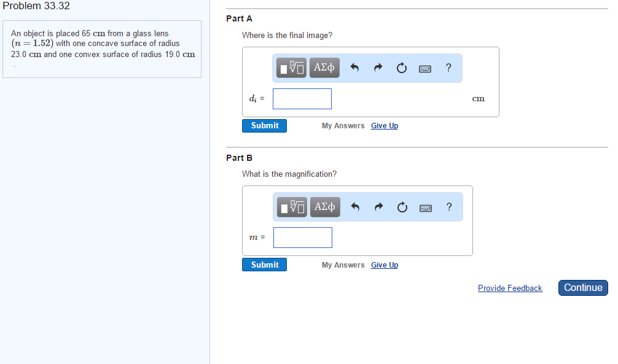Click the help question mark in Part B
618x364 pixels.
click(448, 207)
